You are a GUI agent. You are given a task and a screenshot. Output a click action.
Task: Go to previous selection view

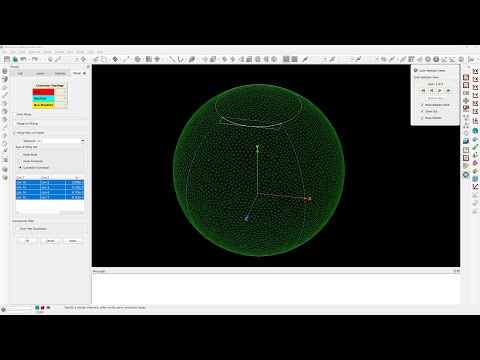pos(431,90)
